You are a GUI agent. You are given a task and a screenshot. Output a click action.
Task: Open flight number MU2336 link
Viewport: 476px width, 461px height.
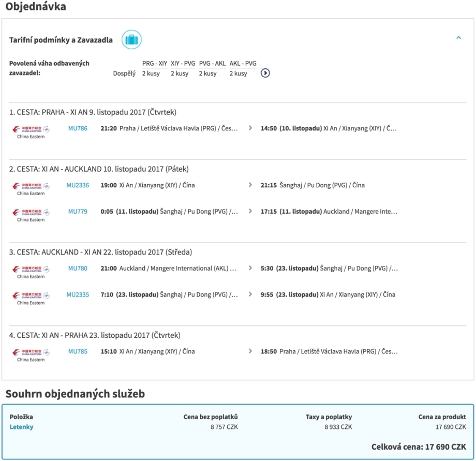pyautogui.click(x=78, y=185)
